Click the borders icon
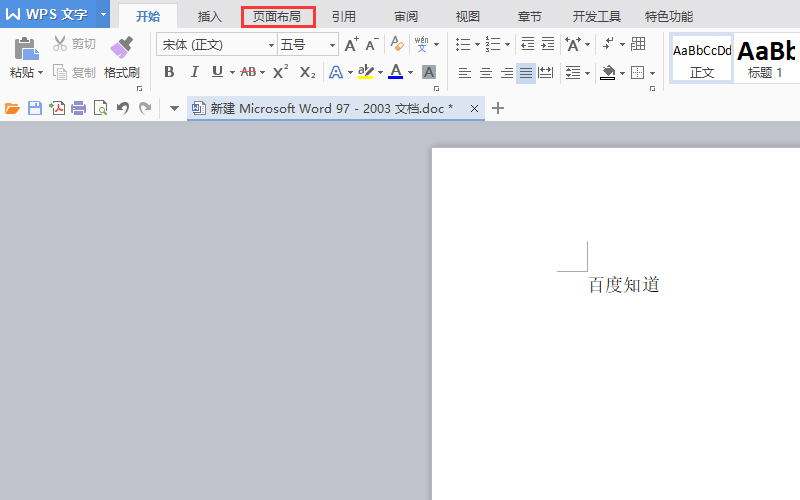 [x=637, y=73]
